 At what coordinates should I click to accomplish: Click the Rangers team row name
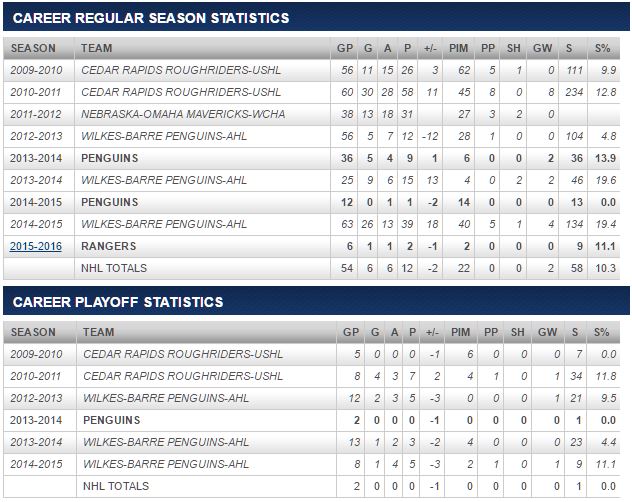(109, 246)
